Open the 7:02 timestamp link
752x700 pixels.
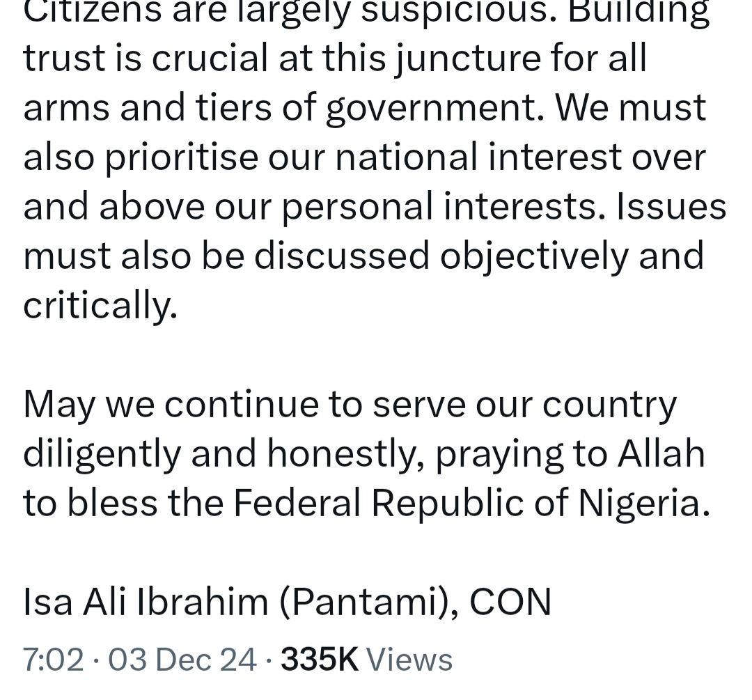click(53, 660)
